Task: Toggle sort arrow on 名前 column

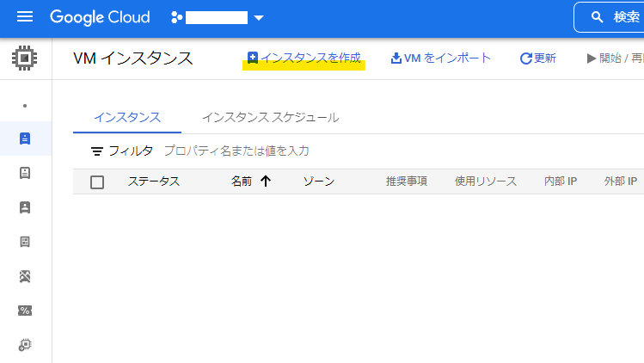Action: 266,181
